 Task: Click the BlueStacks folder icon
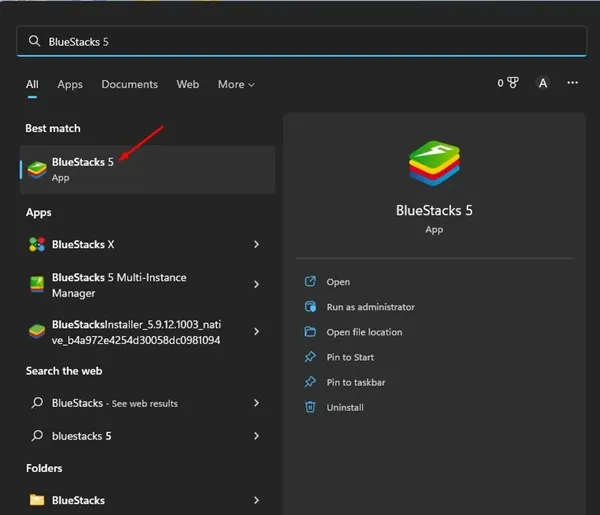coord(37,500)
